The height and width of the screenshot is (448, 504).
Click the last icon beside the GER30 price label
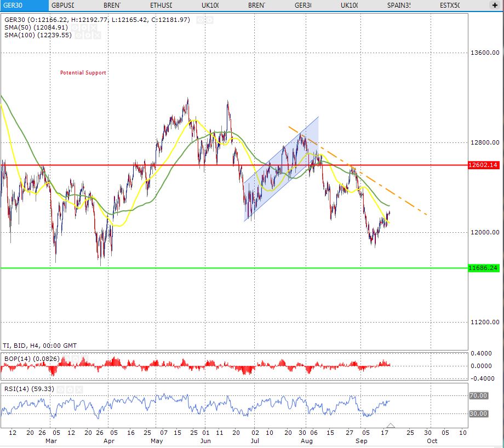(x=210, y=20)
